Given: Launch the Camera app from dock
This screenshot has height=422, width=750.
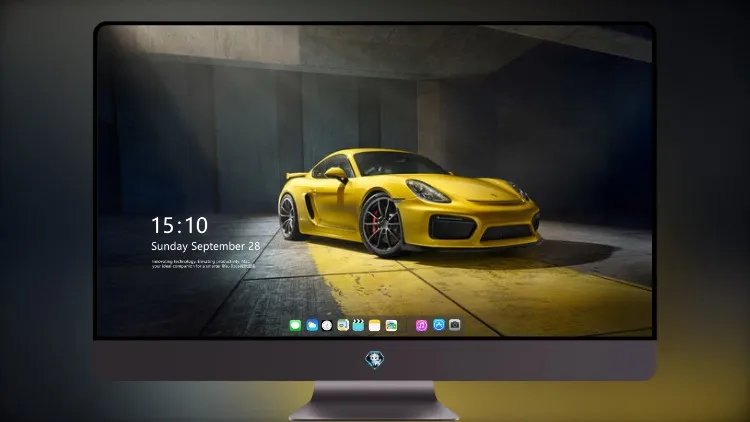Looking at the screenshot, I should (x=455, y=325).
